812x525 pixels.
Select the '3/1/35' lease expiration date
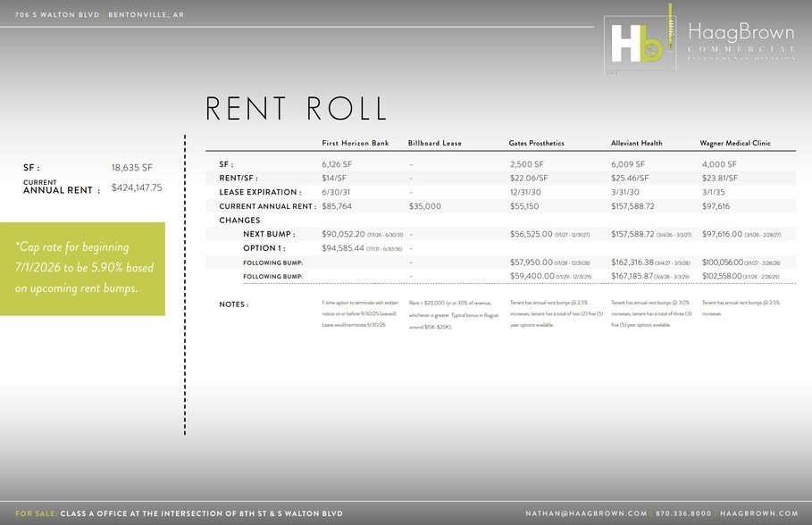[714, 192]
